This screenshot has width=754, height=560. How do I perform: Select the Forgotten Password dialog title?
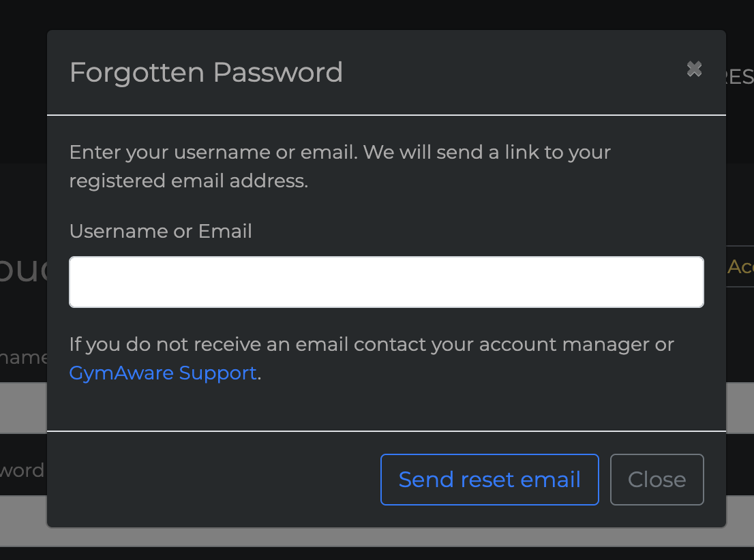(x=205, y=72)
